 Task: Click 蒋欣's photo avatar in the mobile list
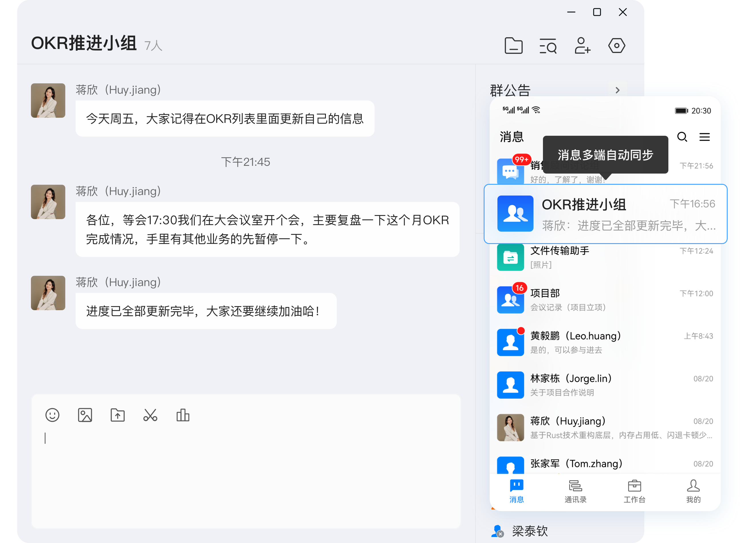coord(510,428)
